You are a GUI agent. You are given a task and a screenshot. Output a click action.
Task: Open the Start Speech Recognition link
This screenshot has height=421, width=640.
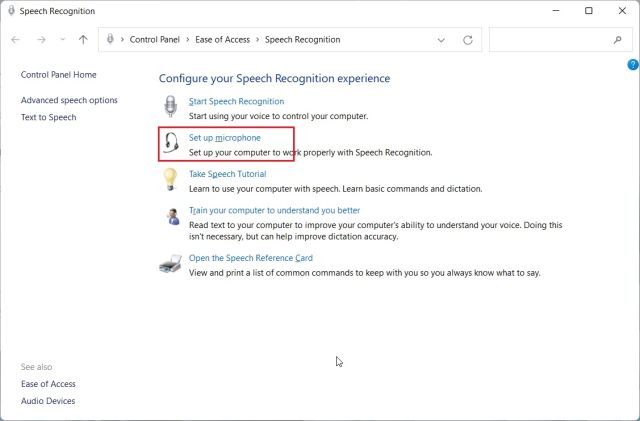236,101
